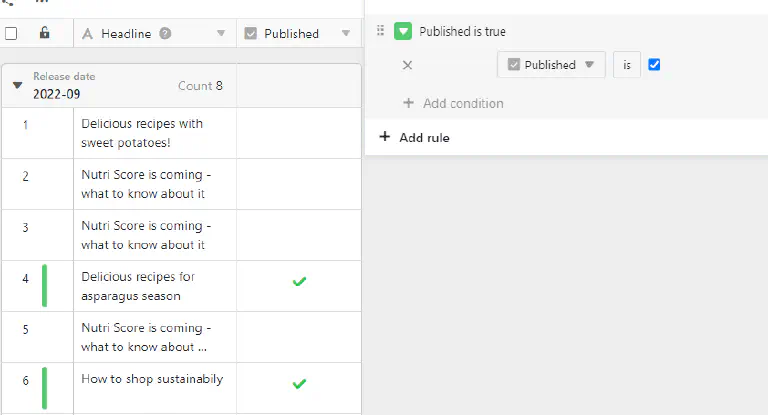Select the 'How to shop sustainably' headline cell
768x415 pixels.
tap(154, 379)
